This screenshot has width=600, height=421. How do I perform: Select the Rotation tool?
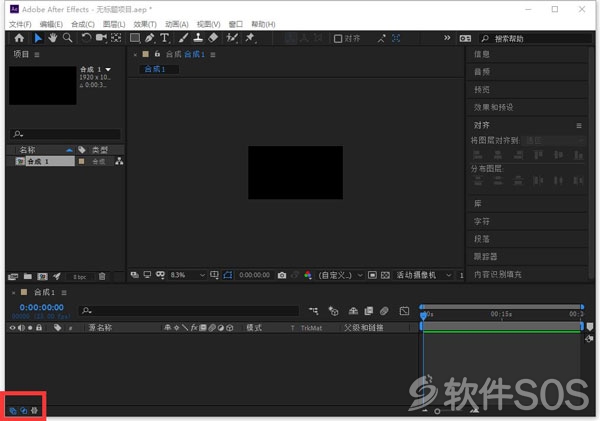tap(86, 38)
